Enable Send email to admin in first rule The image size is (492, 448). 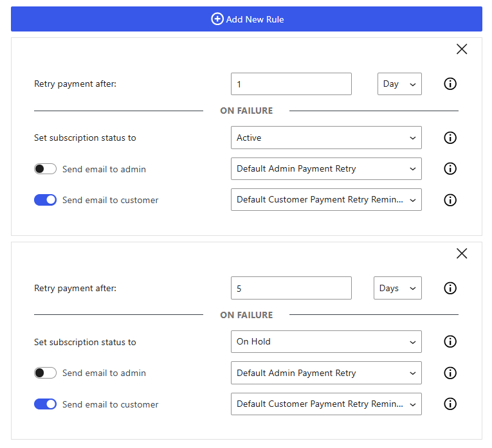tap(46, 169)
